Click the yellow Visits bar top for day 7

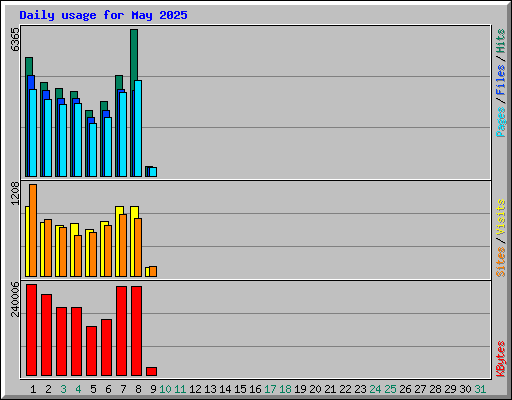(x=119, y=210)
